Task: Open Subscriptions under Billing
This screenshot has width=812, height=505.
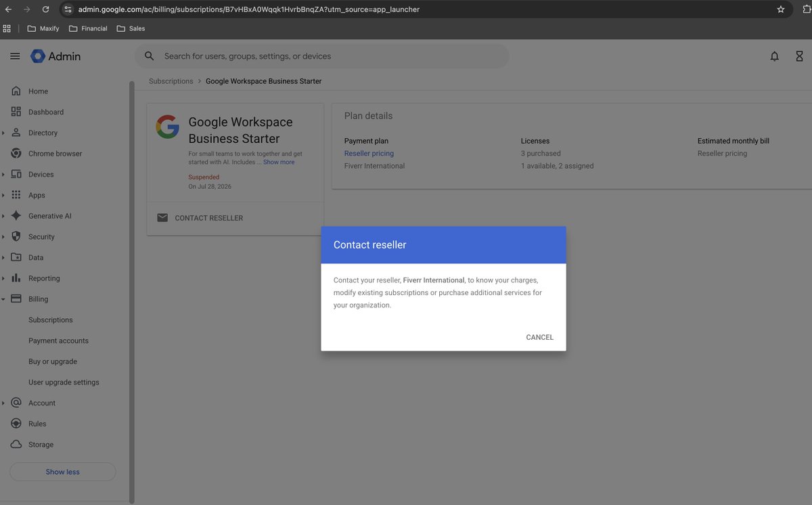Action: [51, 320]
